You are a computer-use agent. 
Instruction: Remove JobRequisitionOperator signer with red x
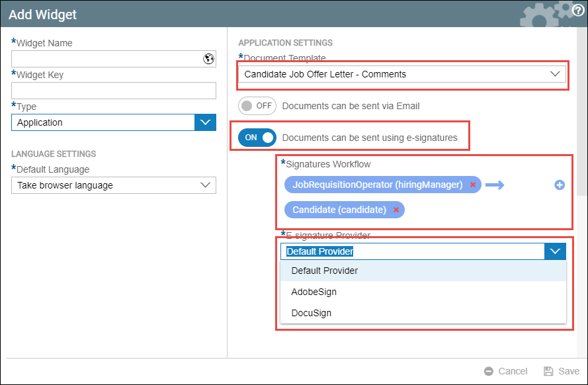[x=472, y=185]
